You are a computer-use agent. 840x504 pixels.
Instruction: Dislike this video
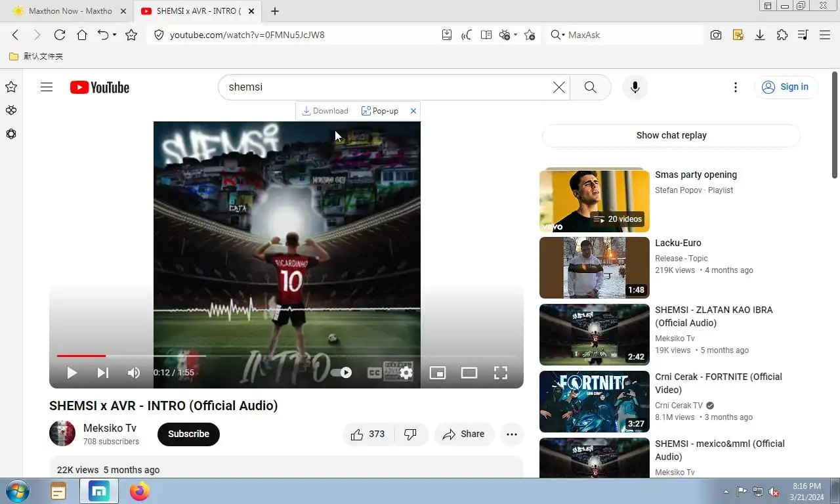click(411, 434)
